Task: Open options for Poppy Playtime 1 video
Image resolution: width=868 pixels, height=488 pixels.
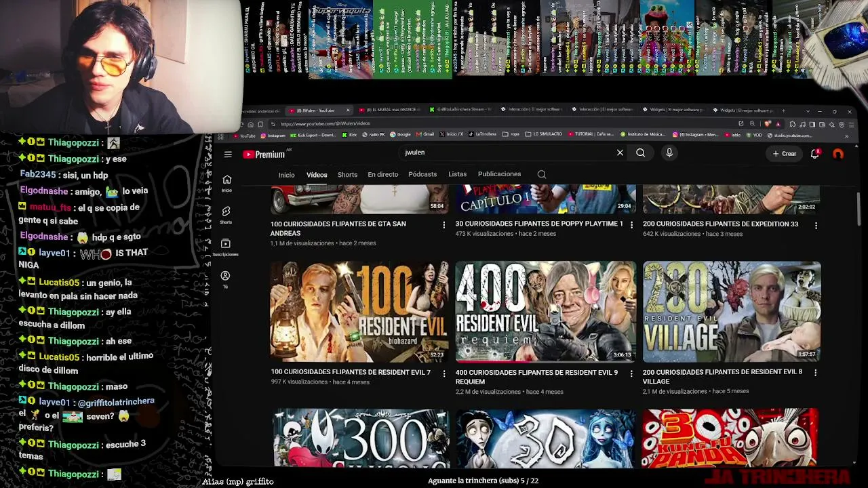Action: tap(631, 224)
